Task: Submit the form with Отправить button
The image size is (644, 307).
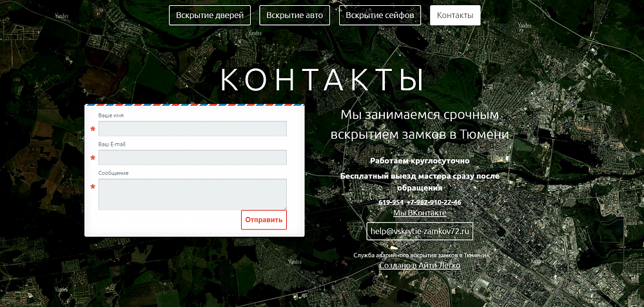Action: pyautogui.click(x=264, y=220)
